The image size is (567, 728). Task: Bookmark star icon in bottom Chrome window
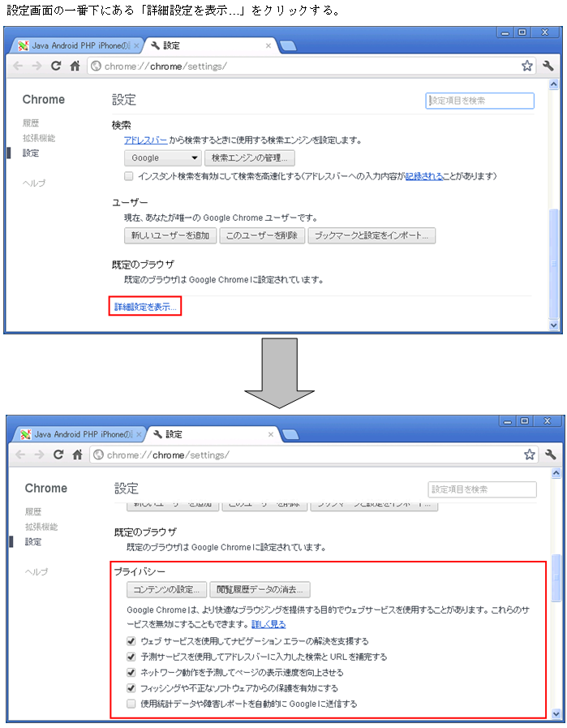pos(529,454)
